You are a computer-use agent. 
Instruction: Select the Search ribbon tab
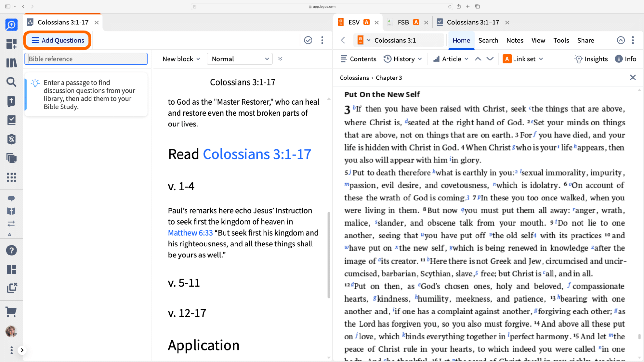tap(488, 40)
